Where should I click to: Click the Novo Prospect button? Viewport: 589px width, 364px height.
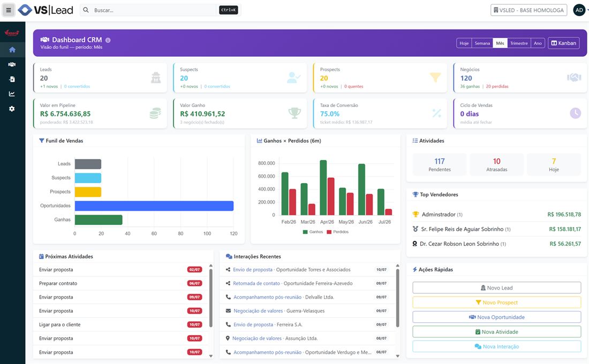pos(496,302)
